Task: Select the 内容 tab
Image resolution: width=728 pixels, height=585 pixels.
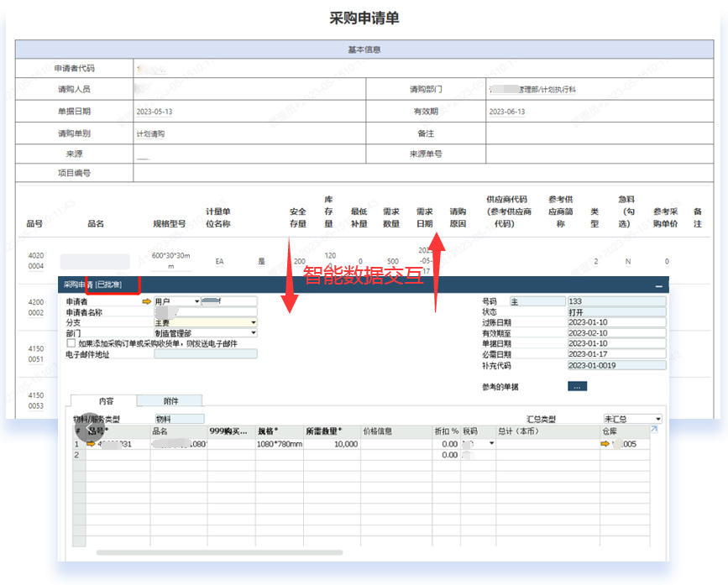Action: 106,401
